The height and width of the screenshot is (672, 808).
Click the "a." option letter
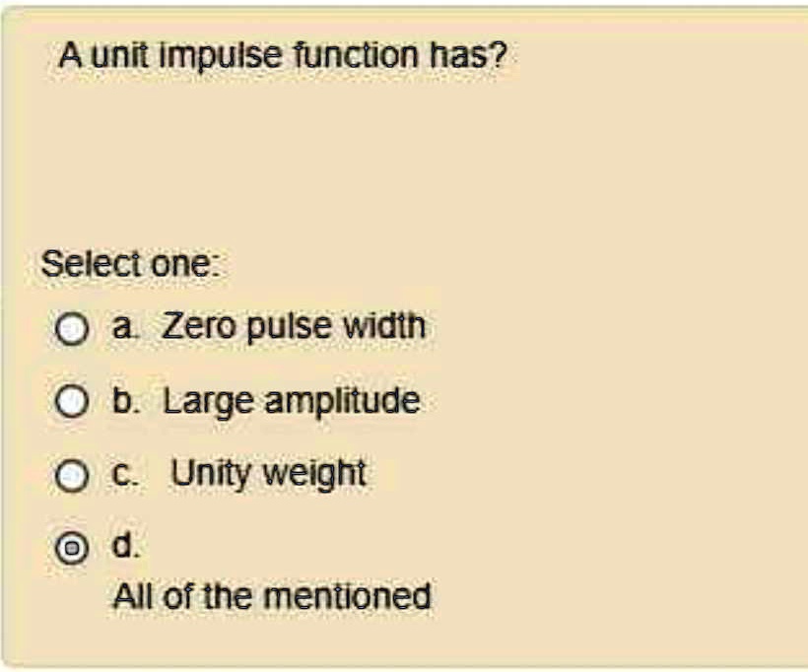click(x=125, y=326)
